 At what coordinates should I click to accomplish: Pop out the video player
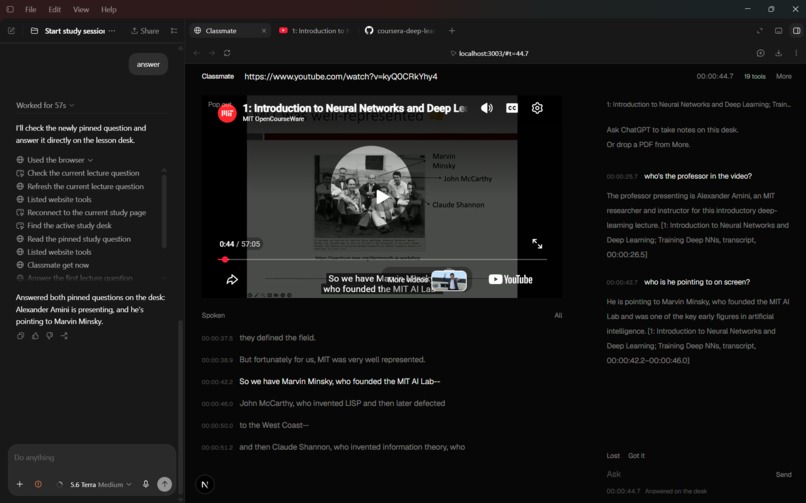pos(219,104)
